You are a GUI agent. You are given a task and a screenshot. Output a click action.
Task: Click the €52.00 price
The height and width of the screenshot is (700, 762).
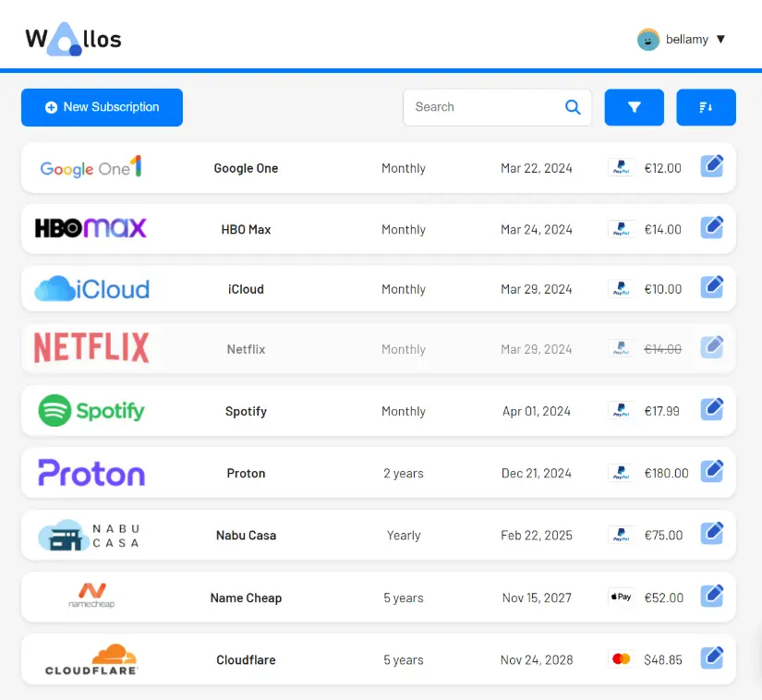[664, 598]
